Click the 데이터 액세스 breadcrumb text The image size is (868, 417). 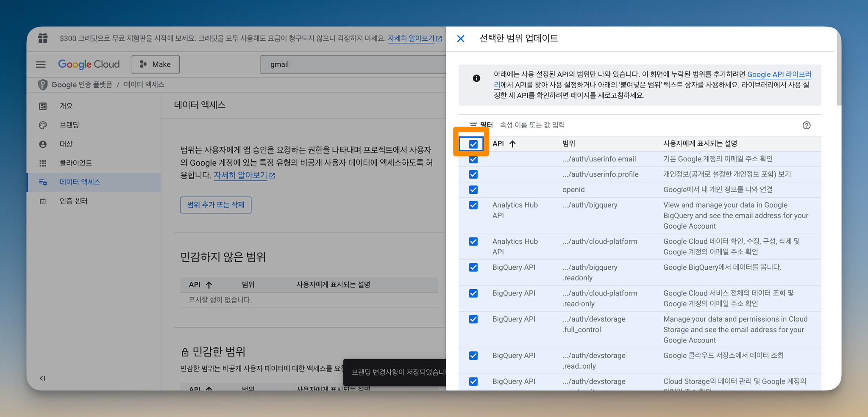144,85
